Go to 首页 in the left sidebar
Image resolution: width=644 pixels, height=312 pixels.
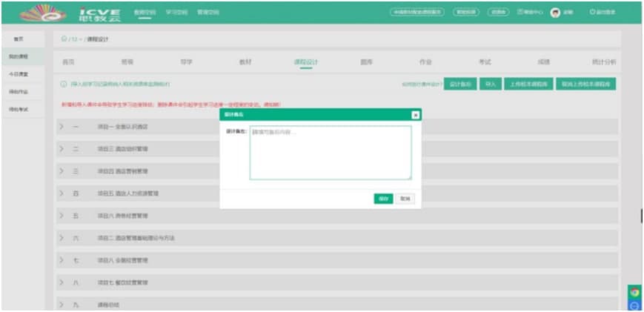coord(19,39)
